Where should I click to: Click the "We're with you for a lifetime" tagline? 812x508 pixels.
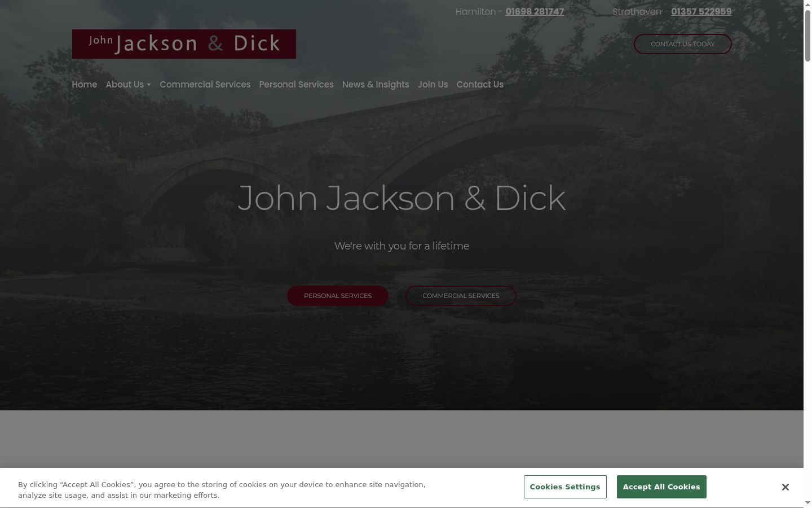click(401, 246)
